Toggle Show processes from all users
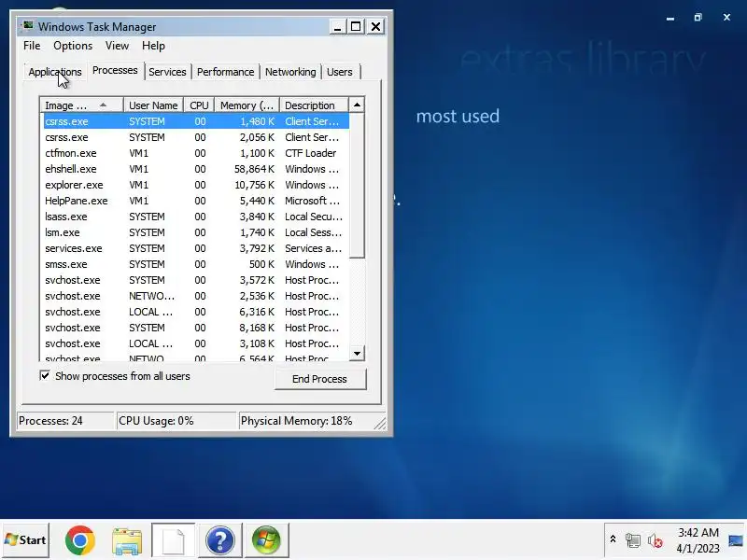Viewport: 747px width, 560px height. 45,376
